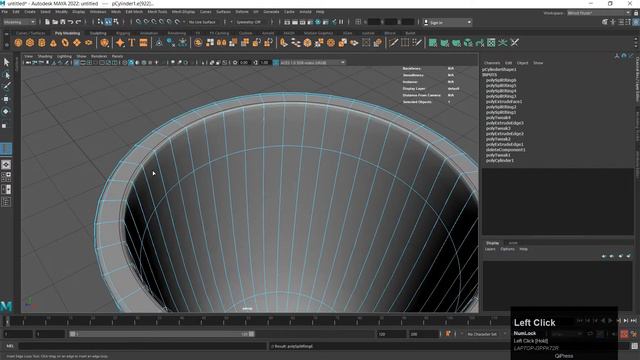The width and height of the screenshot is (640, 360).
Task: Open the Modeling menu set dropdown
Action: pos(19,22)
